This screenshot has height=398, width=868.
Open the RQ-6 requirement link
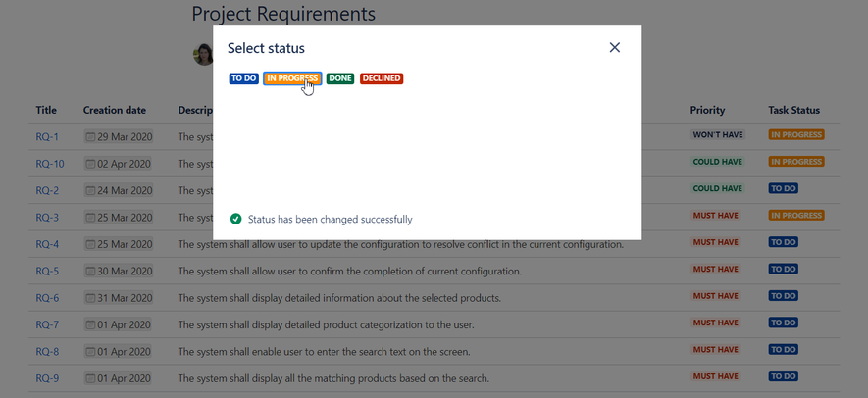(47, 298)
